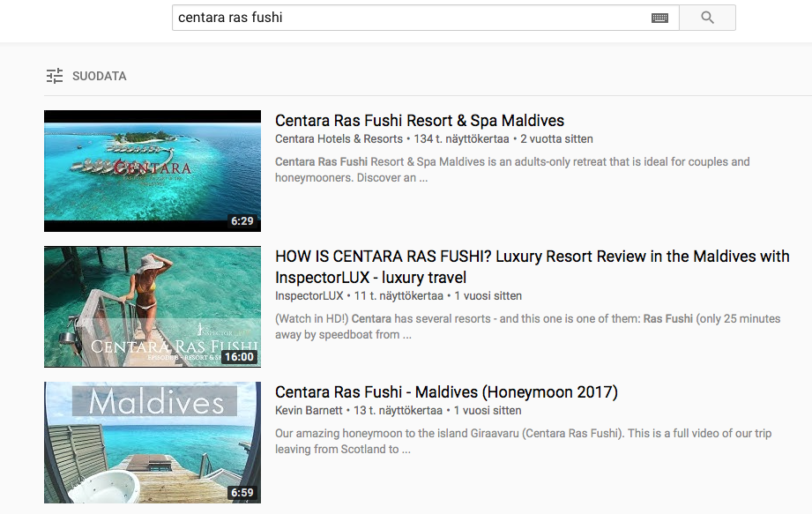
Task: Open the InspectorLUX review video thumbnail
Action: tap(153, 307)
